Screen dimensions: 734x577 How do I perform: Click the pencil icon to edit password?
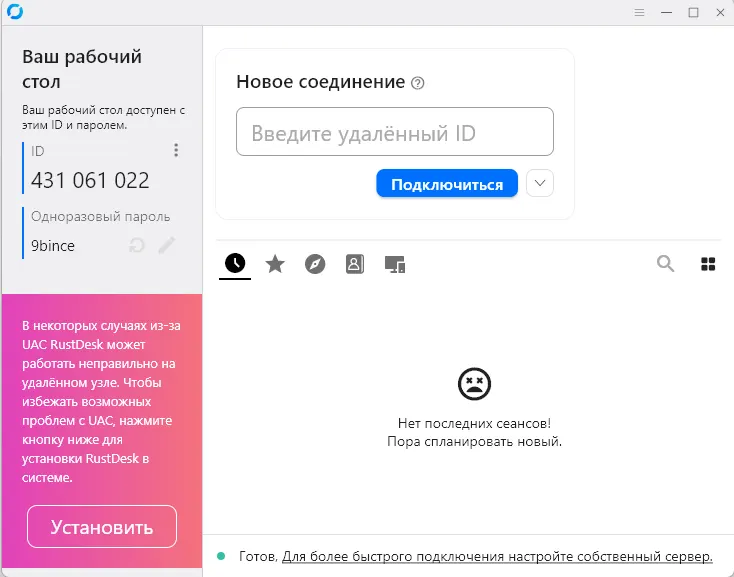point(166,245)
